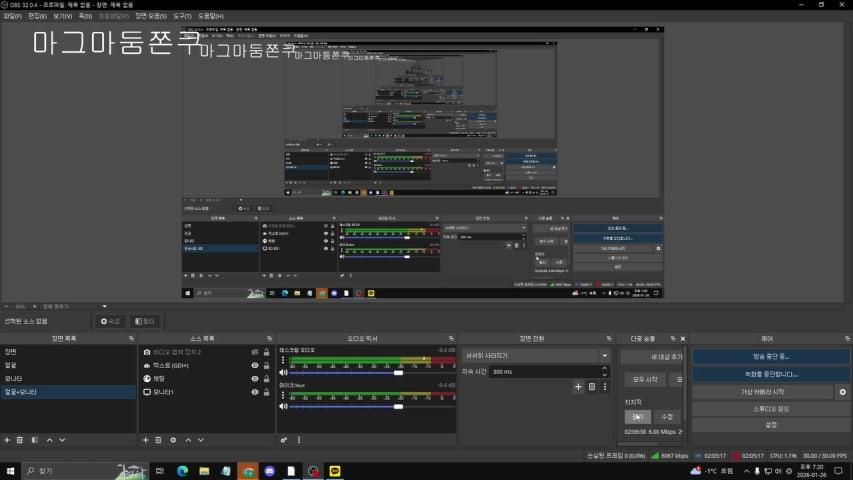The height and width of the screenshot is (480, 853).
Task: Hide the Monitor1 display source
Action: (255, 392)
